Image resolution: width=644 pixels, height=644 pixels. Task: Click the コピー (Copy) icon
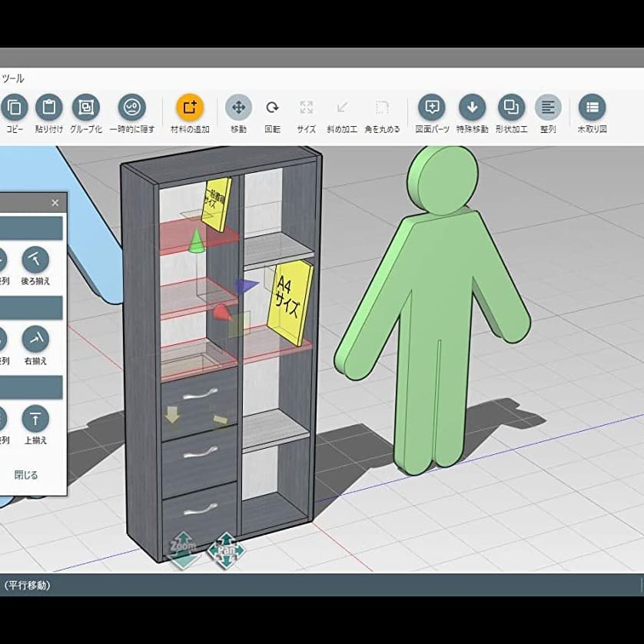[14, 108]
